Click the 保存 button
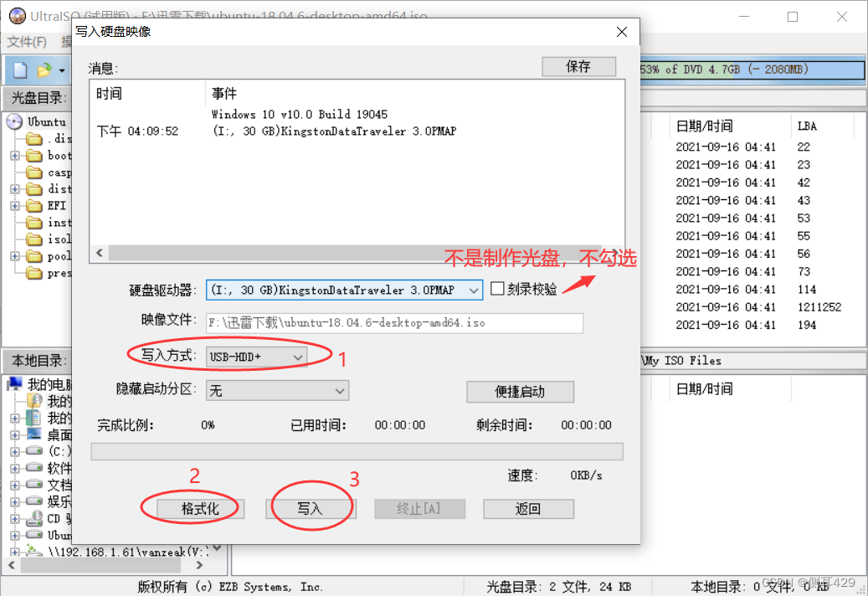 [578, 66]
